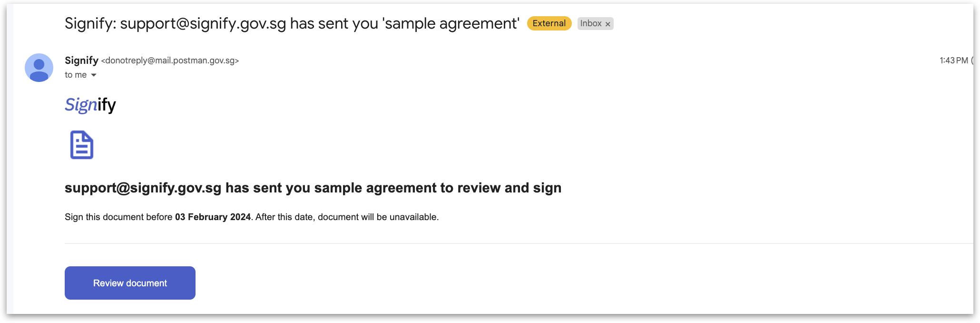The height and width of the screenshot is (323, 980).
Task: Click the blue document file icon
Action: click(x=82, y=145)
